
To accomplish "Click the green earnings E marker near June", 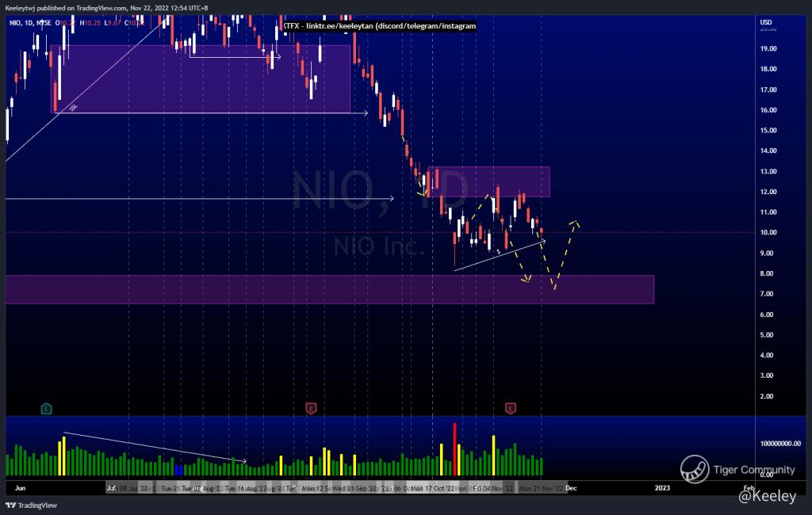I will pyautogui.click(x=46, y=409).
